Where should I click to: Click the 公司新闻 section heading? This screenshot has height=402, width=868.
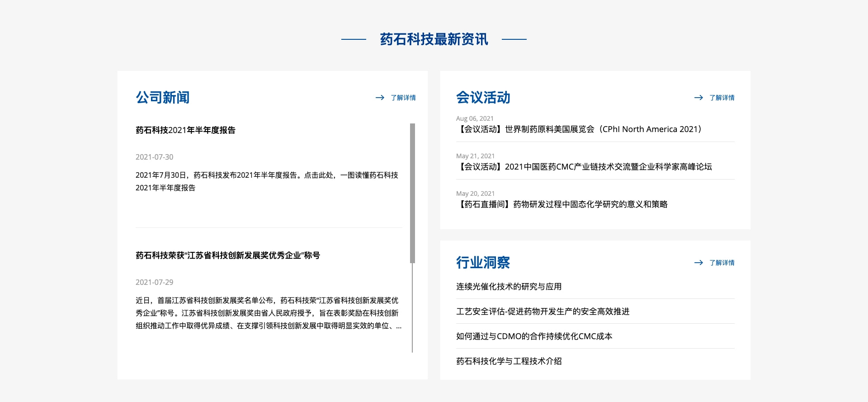[x=163, y=98]
